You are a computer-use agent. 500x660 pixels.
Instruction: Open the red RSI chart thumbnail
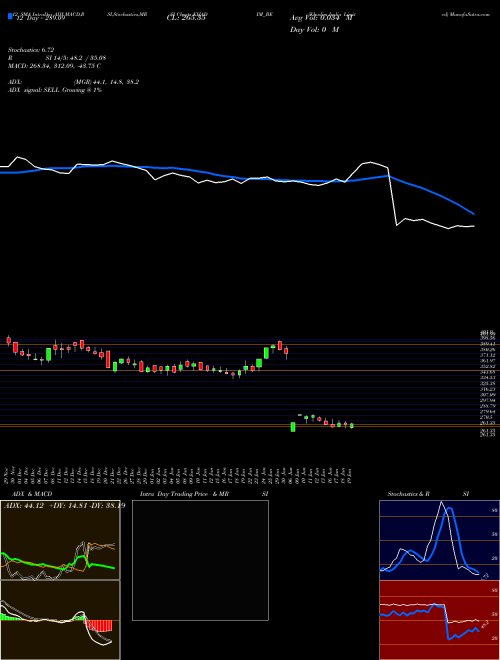(x=439, y=620)
